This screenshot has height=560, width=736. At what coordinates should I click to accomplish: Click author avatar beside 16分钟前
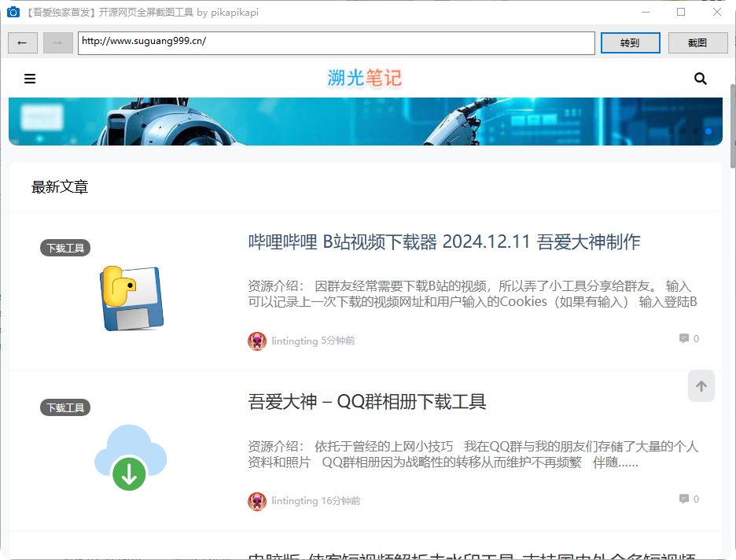pyautogui.click(x=257, y=501)
